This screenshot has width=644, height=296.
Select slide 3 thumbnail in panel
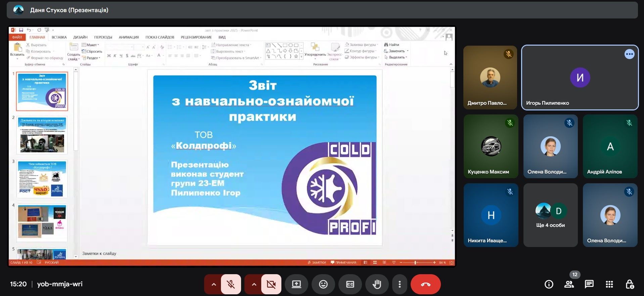[x=42, y=179]
